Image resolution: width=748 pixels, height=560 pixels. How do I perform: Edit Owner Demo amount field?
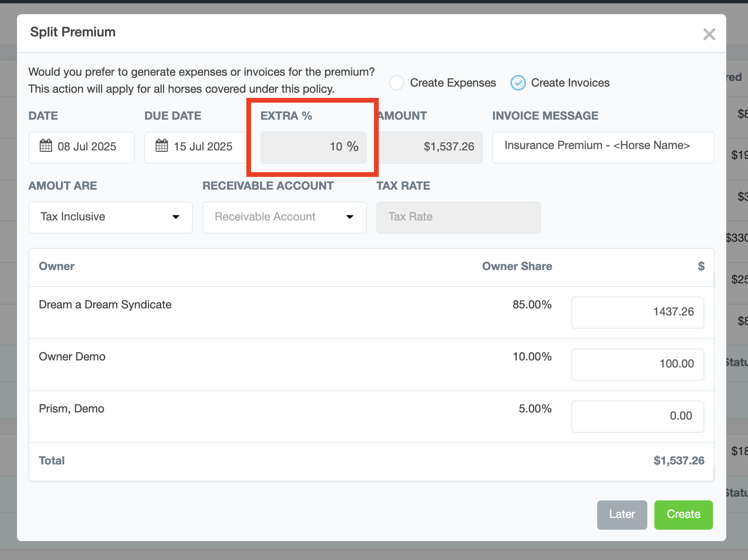click(x=637, y=364)
